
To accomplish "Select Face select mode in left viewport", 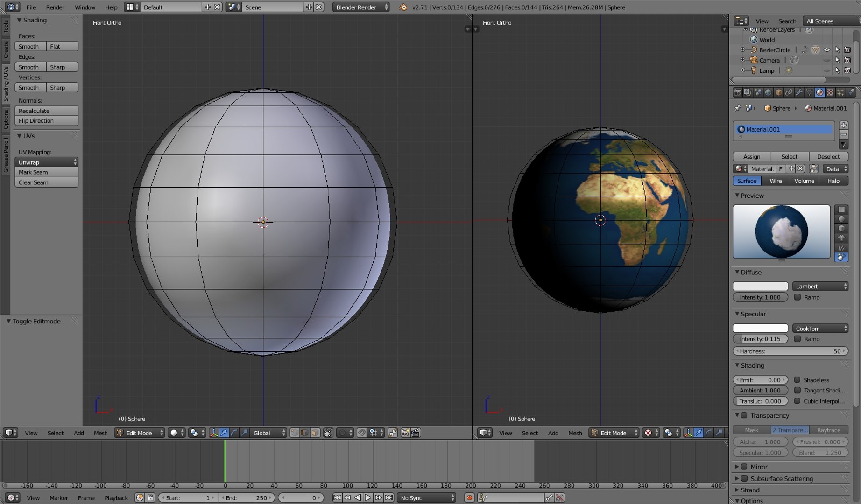I will tap(315, 433).
